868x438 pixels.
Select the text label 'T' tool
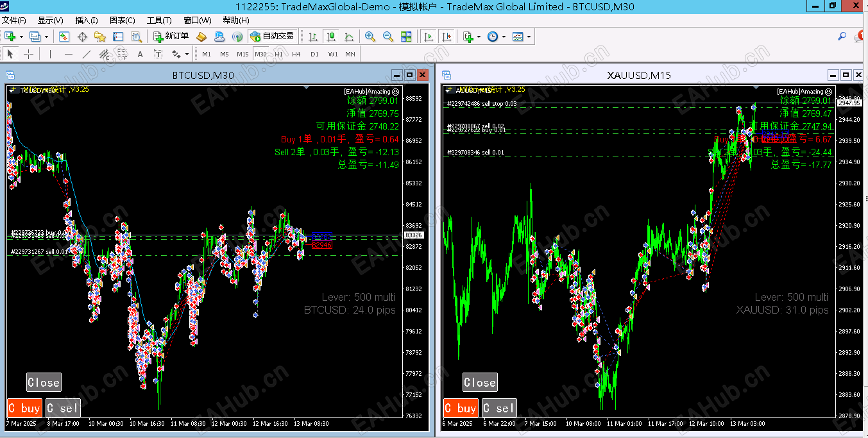click(x=158, y=54)
